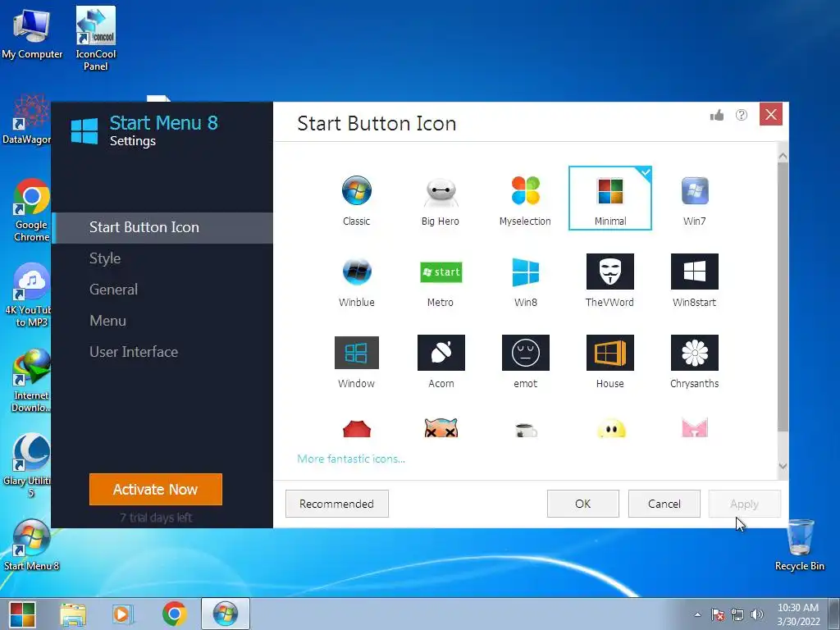The image size is (840, 630).
Task: Choose the Win7 start icon
Action: coord(694,199)
